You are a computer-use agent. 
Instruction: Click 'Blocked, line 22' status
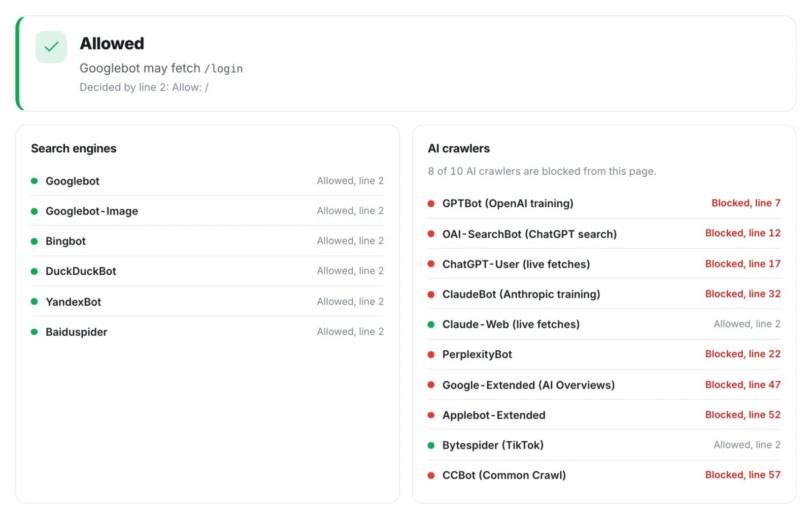click(x=743, y=354)
